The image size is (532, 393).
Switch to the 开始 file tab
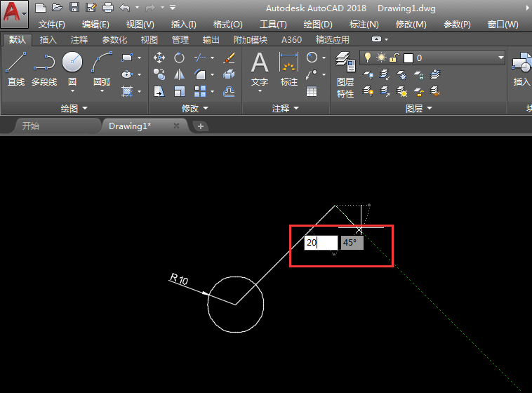tap(31, 126)
